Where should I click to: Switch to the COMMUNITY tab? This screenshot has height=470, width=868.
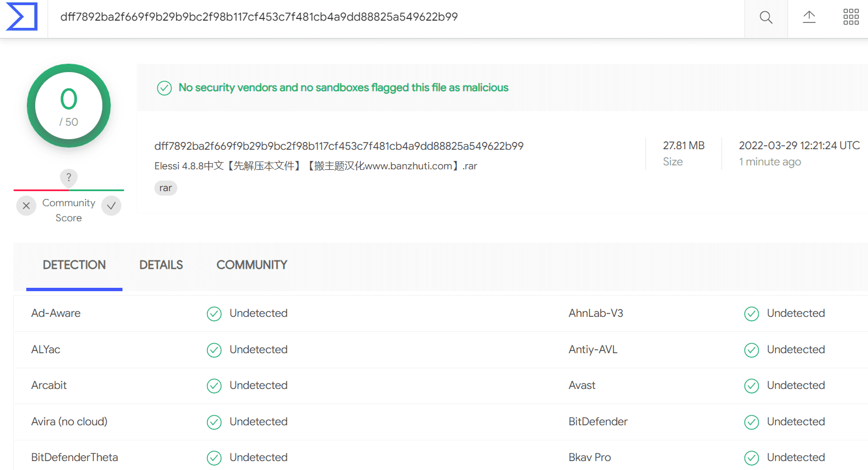252,265
